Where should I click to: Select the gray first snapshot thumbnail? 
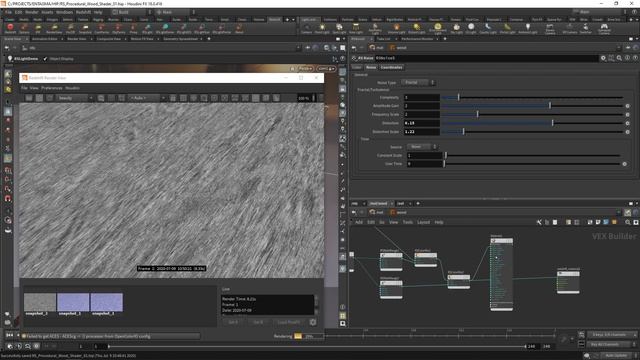click(40, 302)
